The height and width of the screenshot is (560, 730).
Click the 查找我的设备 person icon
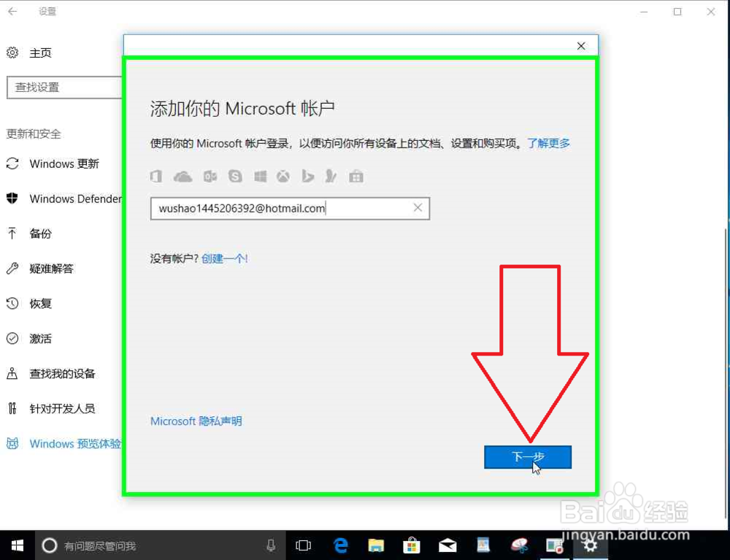coord(12,373)
